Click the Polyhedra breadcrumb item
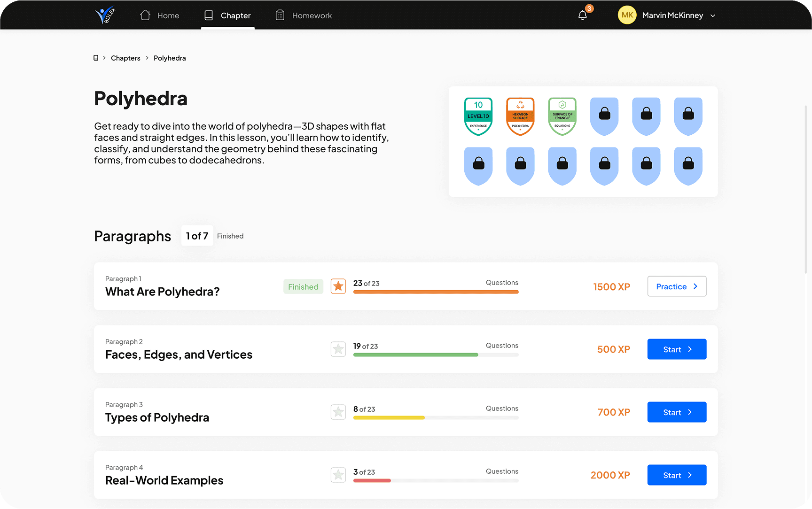Screen dimensions: 812x509 pos(170,58)
